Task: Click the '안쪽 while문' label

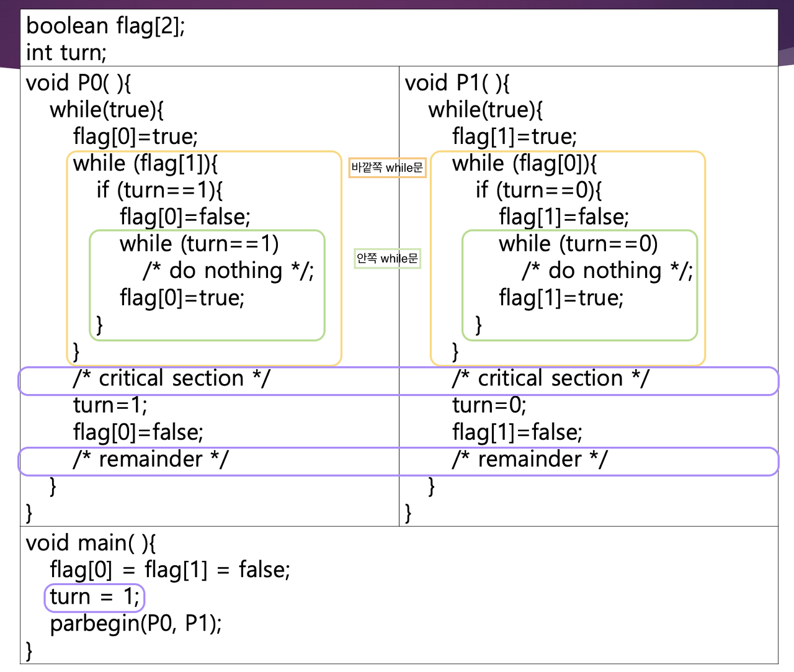Action: 388,258
